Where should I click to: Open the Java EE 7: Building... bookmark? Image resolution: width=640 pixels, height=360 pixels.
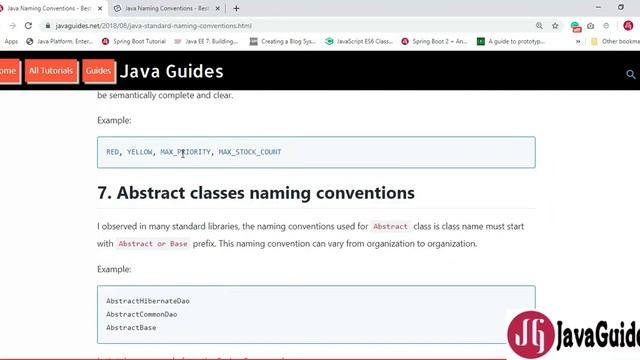point(206,41)
